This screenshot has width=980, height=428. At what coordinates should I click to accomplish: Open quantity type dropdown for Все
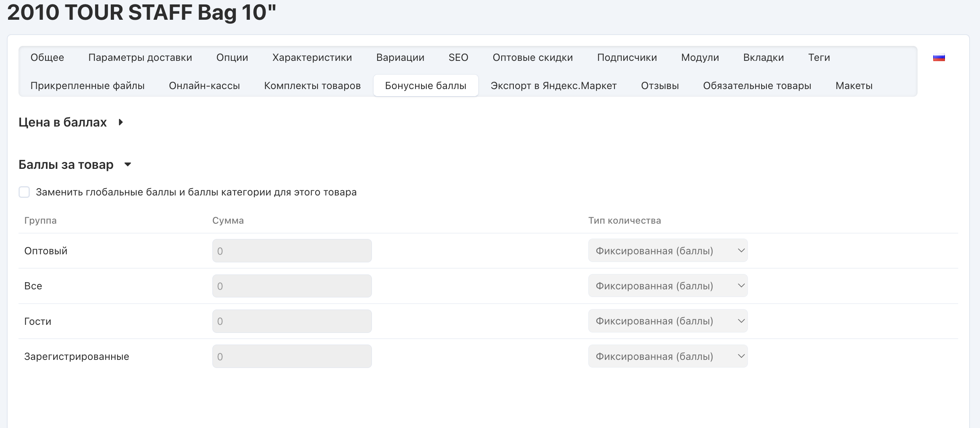(667, 286)
